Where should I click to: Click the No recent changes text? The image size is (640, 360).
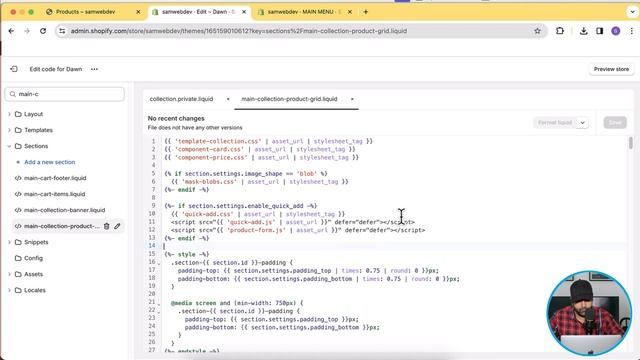(176, 118)
